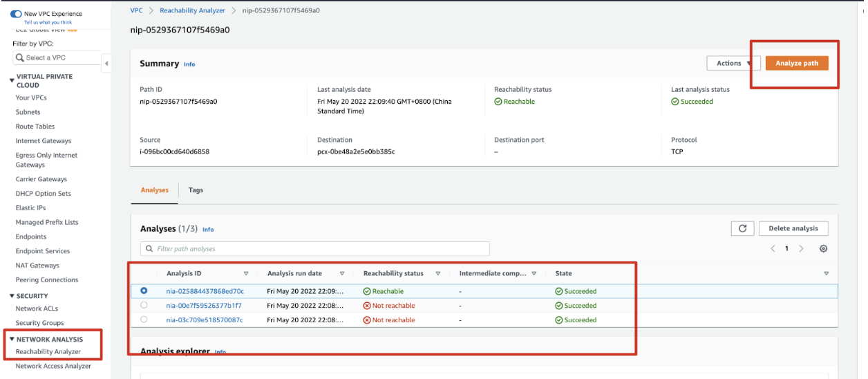Click Not reachable in nia-03c709e518570087c row
This screenshot has height=379, width=868.
(x=389, y=320)
